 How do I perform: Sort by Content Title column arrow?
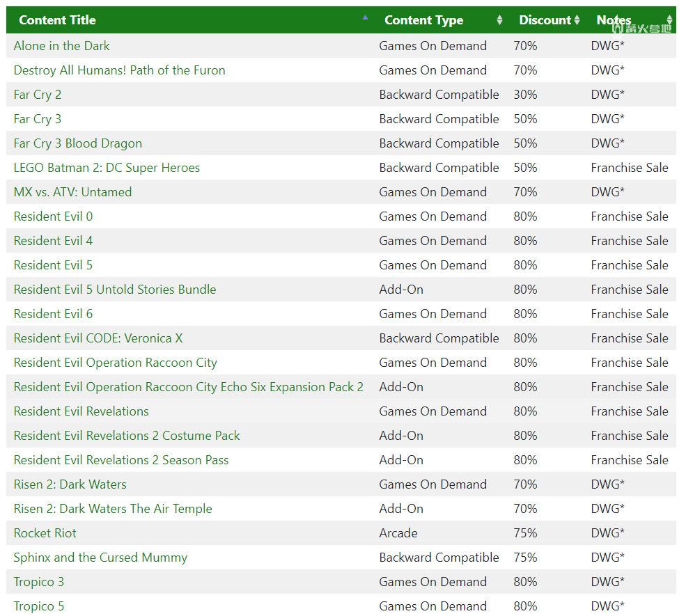(x=365, y=18)
